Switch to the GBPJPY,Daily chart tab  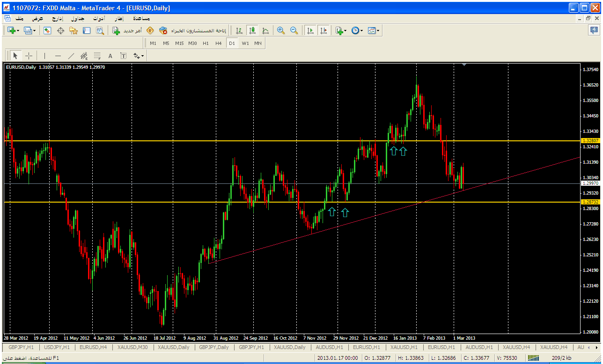click(x=213, y=347)
